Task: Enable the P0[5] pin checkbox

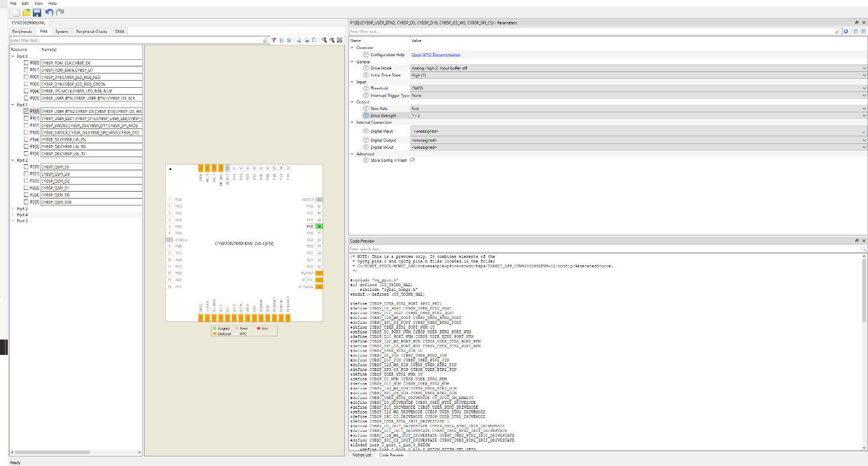Action: [x=26, y=97]
